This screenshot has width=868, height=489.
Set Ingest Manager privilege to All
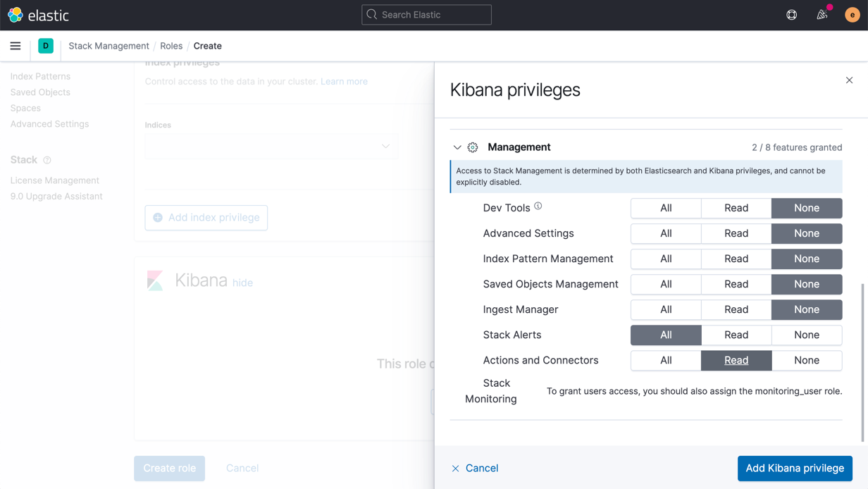click(666, 309)
